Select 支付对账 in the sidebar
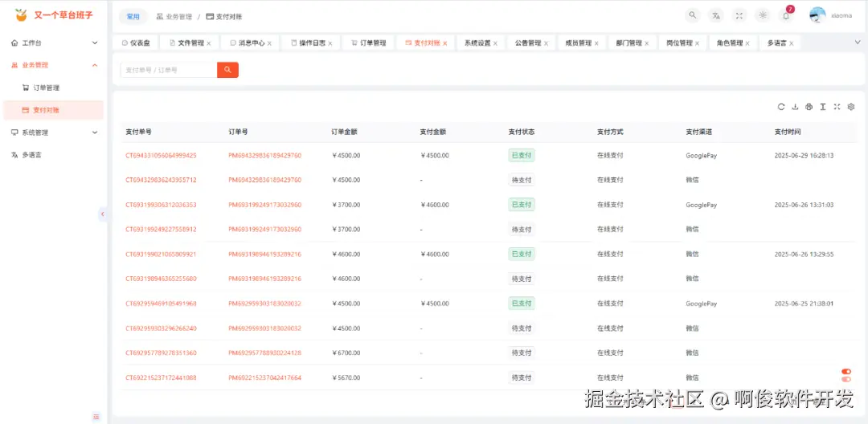The width and height of the screenshot is (868, 424). [55, 110]
